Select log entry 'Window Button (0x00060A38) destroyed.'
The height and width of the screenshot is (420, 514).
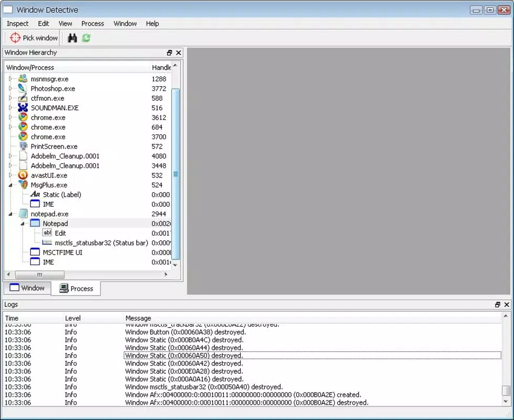pyautogui.click(x=186, y=332)
